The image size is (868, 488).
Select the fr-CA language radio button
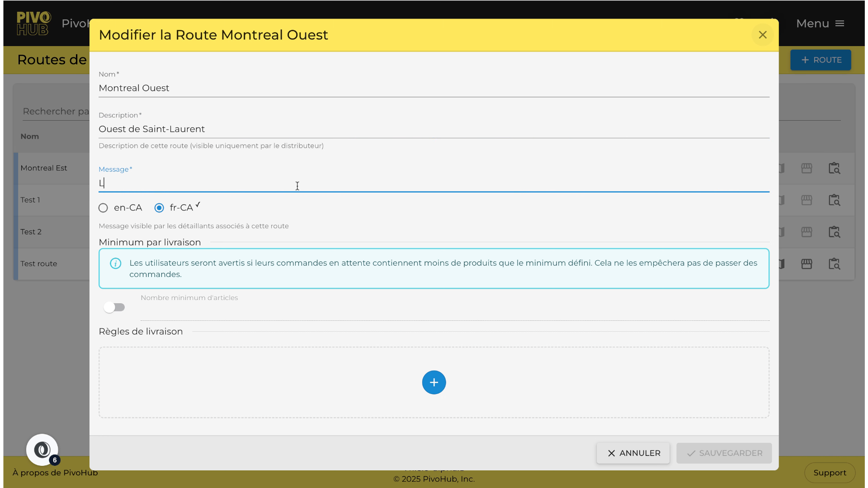tap(159, 208)
